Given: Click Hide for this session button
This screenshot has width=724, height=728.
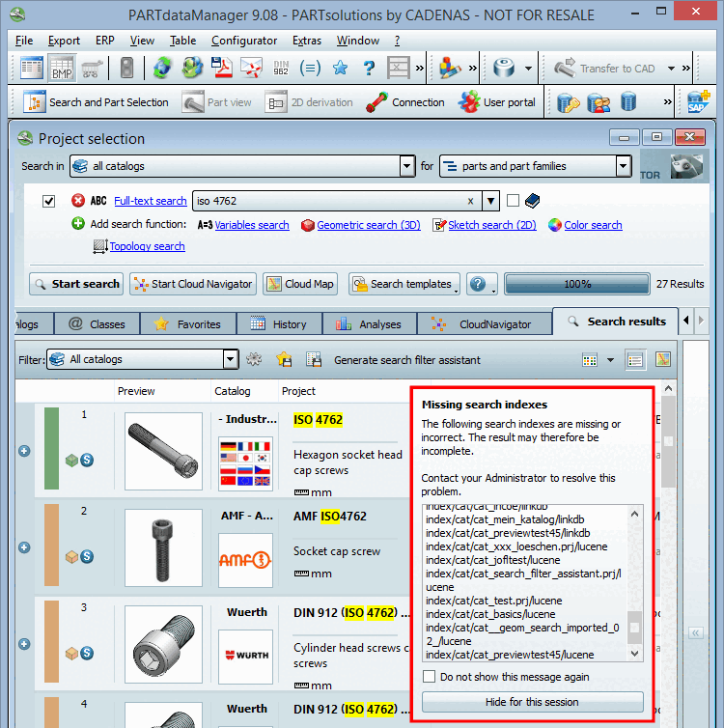Looking at the screenshot, I should [532, 702].
